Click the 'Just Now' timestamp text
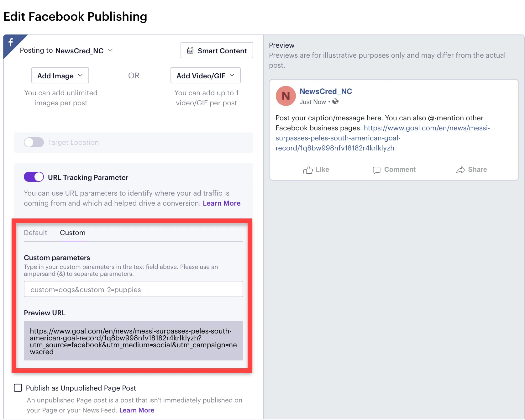Viewport: 525px width, 420px height. click(x=312, y=102)
